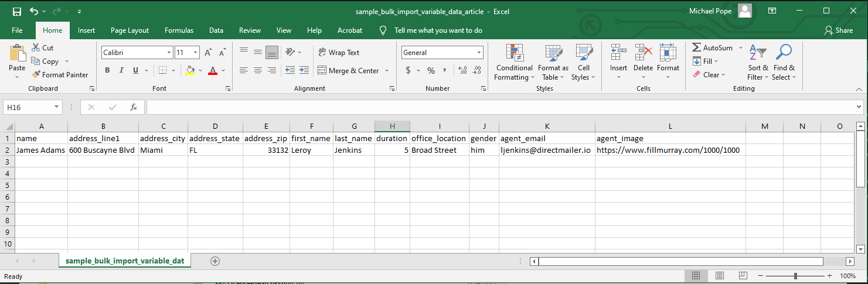
Task: Expand the font name Calibri dropdown
Action: 169,53
